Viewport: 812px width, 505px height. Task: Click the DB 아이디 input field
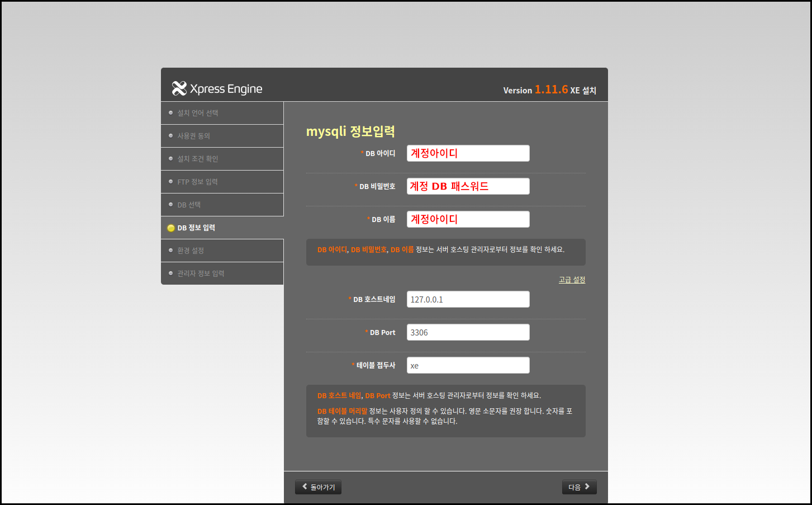468,153
